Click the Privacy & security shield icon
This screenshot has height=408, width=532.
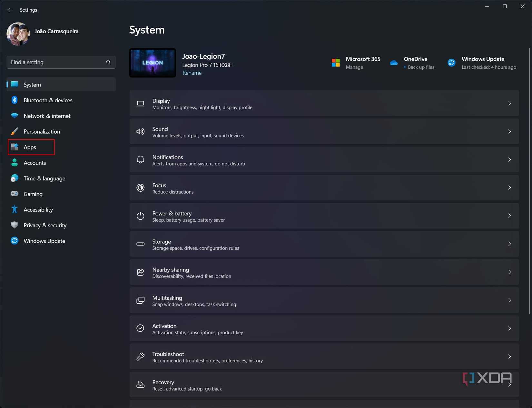pos(15,225)
